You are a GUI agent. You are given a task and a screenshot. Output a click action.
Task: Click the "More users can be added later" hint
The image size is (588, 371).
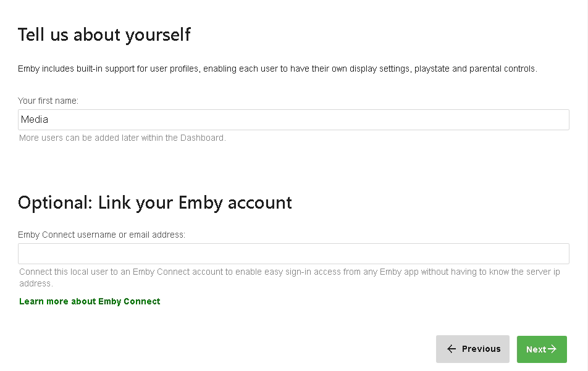pos(122,138)
